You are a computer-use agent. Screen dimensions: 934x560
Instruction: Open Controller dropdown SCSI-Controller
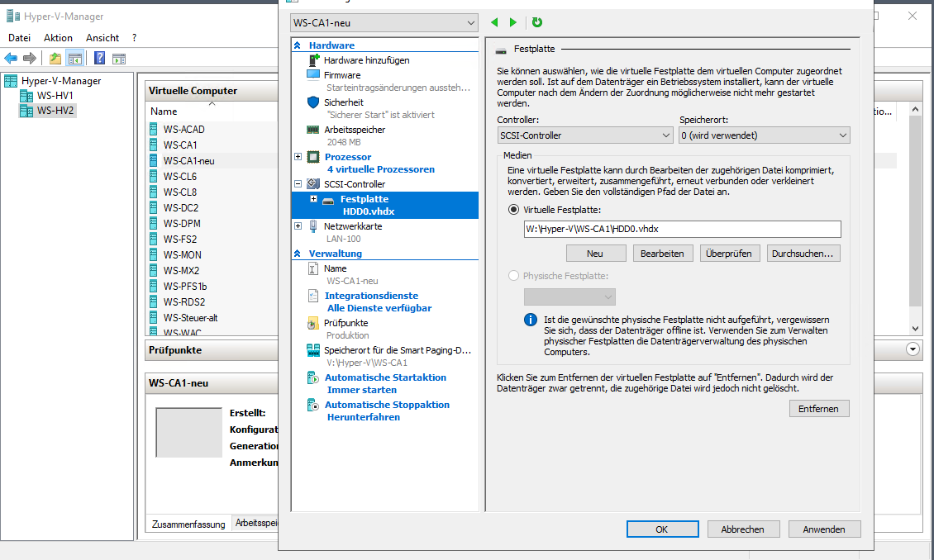pyautogui.click(x=585, y=135)
